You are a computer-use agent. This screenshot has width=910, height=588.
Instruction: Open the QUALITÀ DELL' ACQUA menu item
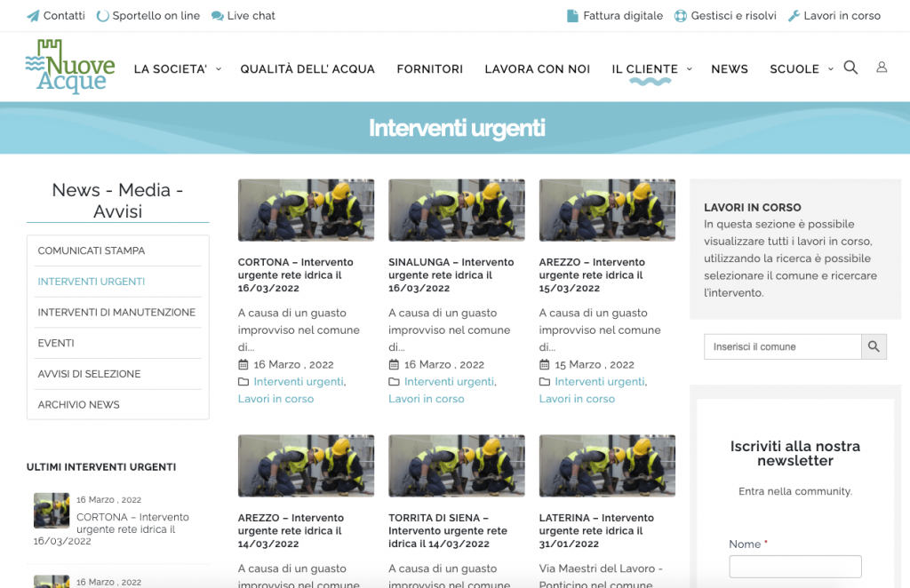pos(307,69)
